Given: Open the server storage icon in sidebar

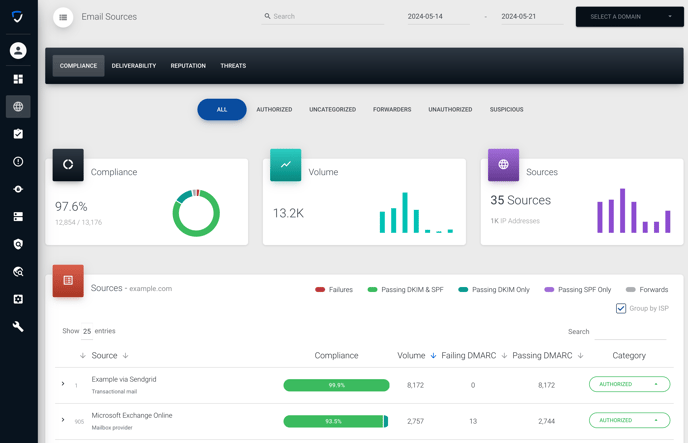Looking at the screenshot, I should [x=18, y=217].
